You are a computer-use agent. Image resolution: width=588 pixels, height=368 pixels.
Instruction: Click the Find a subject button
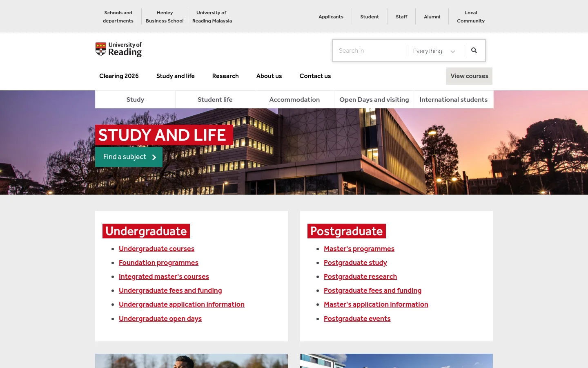coord(129,157)
